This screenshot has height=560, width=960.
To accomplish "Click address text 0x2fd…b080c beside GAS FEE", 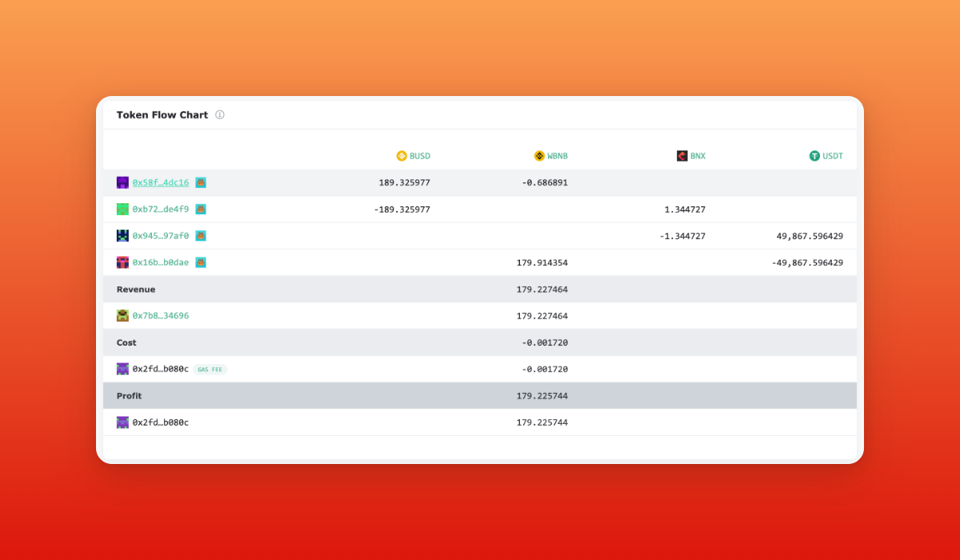I will pos(161,369).
